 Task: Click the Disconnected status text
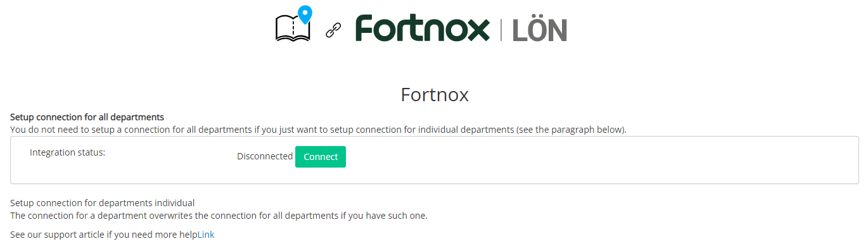(265, 156)
